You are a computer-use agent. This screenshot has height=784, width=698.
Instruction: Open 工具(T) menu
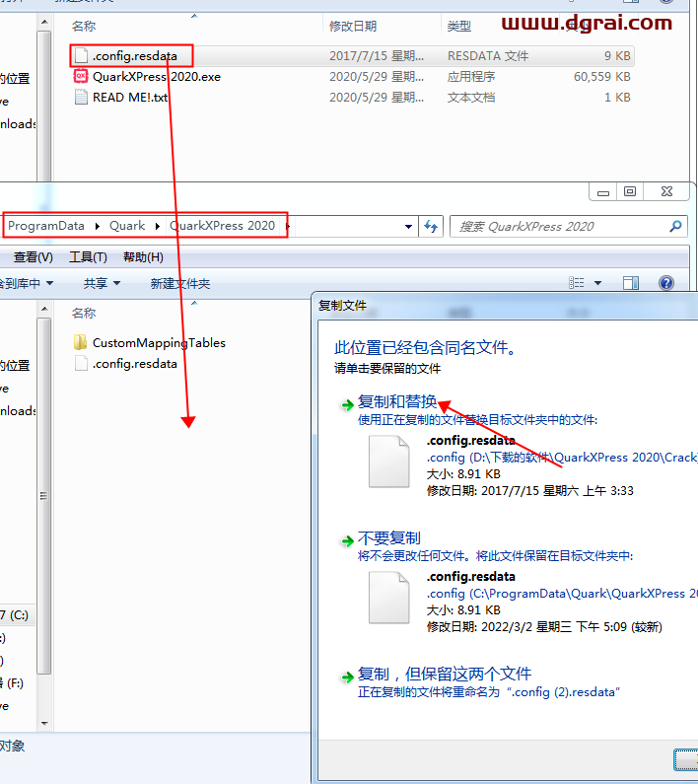(x=88, y=257)
